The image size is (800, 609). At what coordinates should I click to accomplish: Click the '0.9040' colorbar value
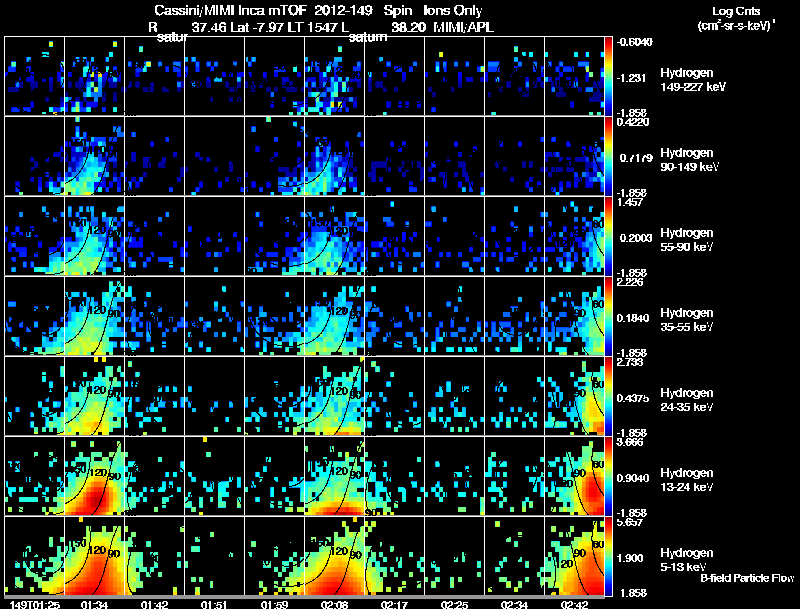[x=633, y=478]
